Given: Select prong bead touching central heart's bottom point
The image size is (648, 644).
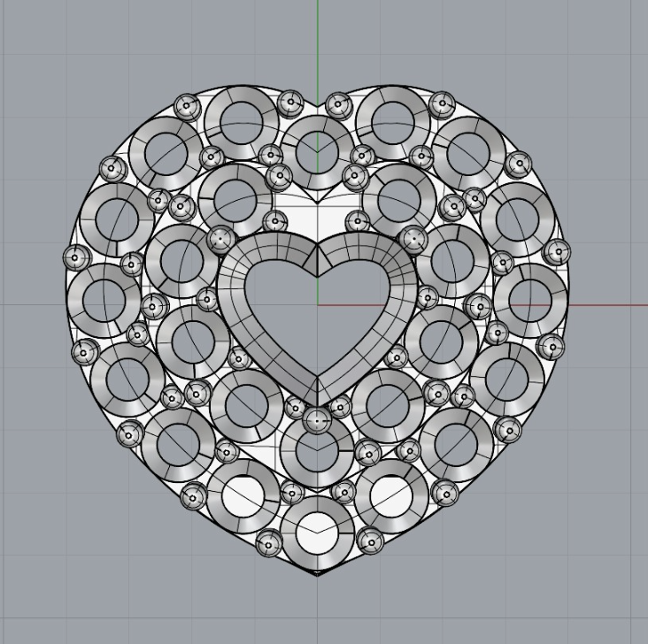Looking at the screenshot, I should [317, 420].
